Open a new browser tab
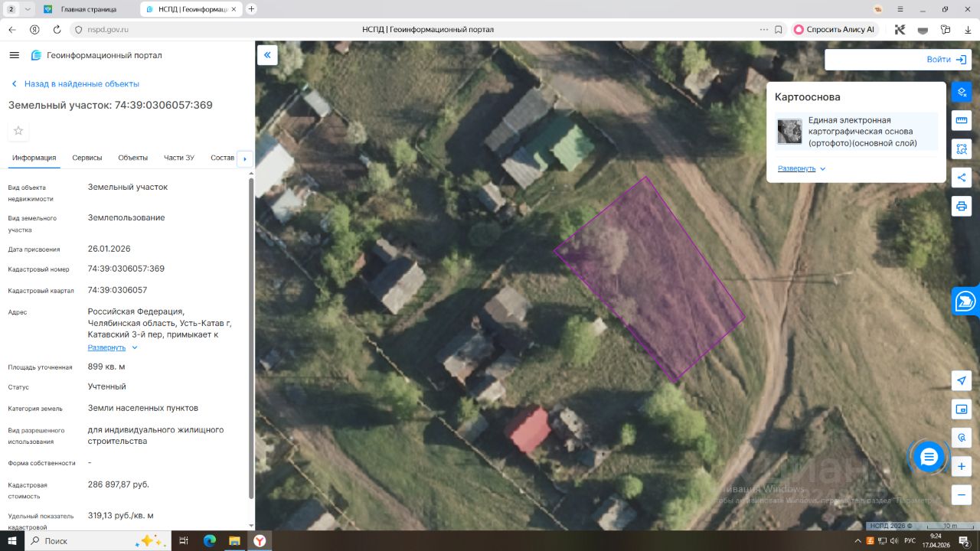 [251, 9]
